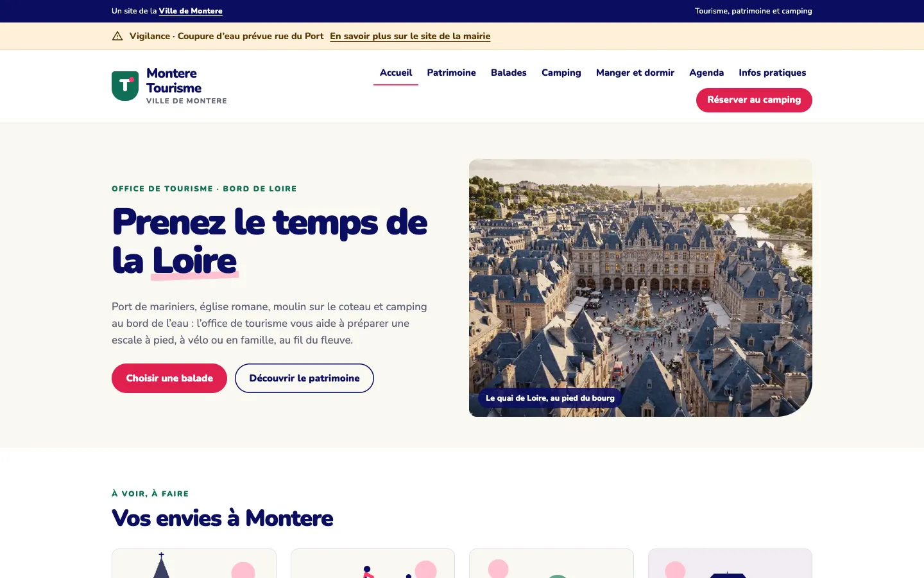The image size is (924, 578).
Task: Click the warning triangle icon in the alert banner
Action: 117,36
